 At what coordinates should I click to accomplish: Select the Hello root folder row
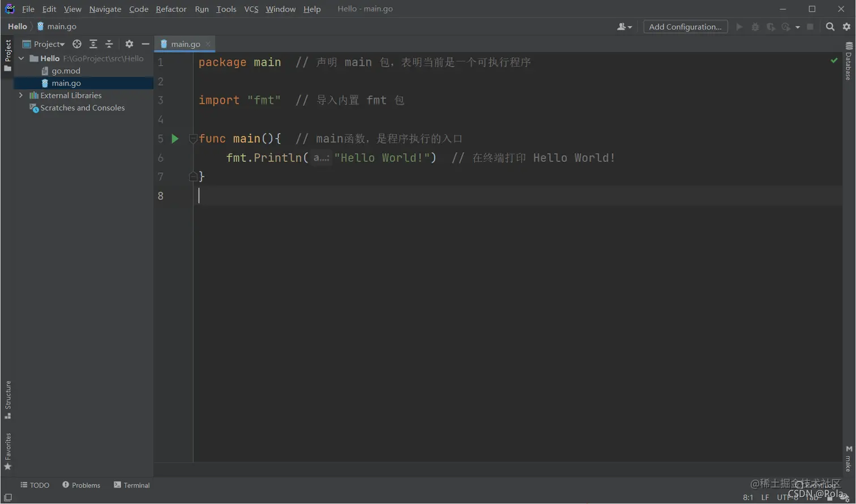[x=84, y=58]
